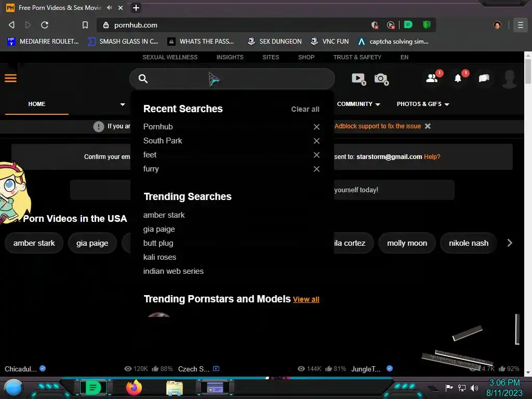This screenshot has height=399, width=532.
Task: Click the upload photo camera icon
Action: 381,79
